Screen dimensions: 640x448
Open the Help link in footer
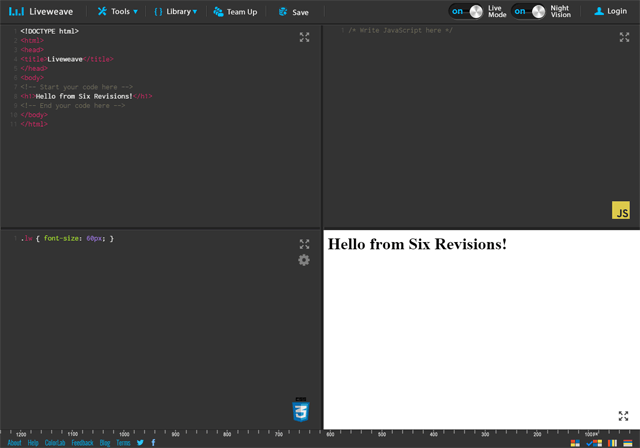click(x=33, y=443)
